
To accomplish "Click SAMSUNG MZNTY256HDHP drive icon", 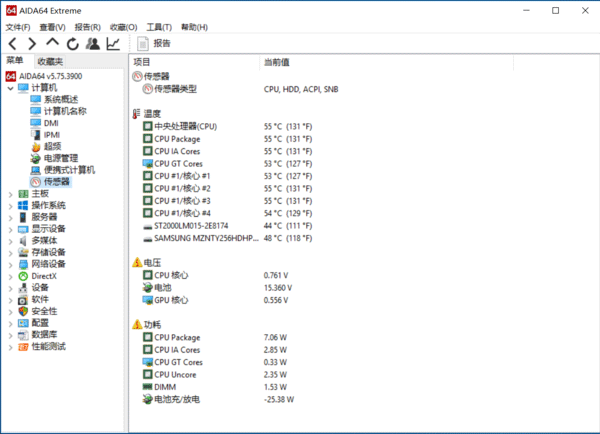I will pos(148,239).
